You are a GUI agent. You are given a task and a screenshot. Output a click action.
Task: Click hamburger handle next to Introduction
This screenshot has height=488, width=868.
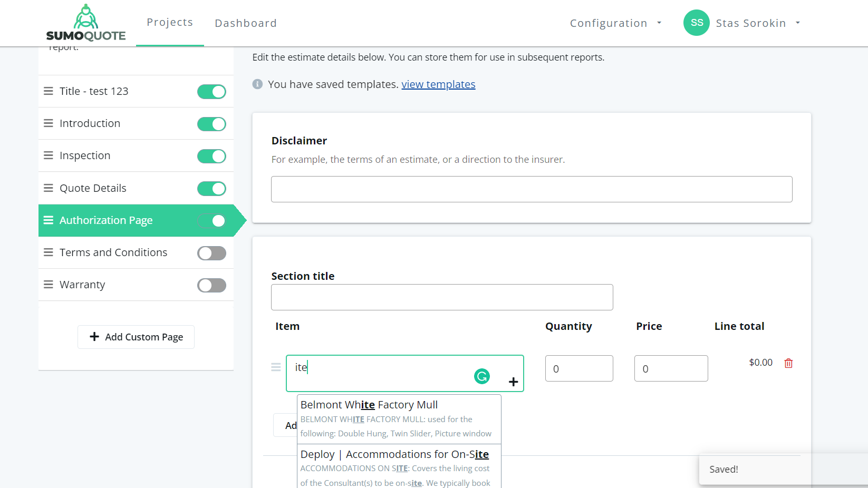49,123
